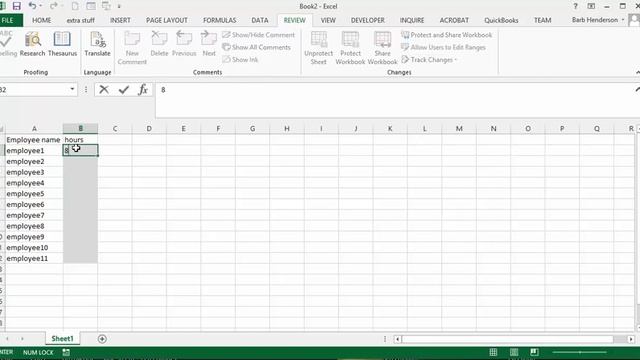640x360 pixels.
Task: Add a New Comment
Action: 132,48
